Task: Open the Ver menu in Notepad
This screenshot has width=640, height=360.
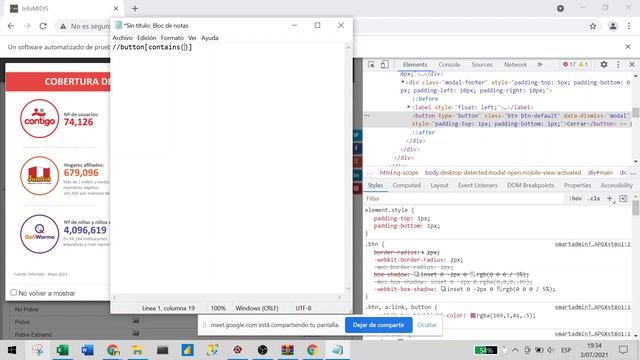Action: pos(192,38)
